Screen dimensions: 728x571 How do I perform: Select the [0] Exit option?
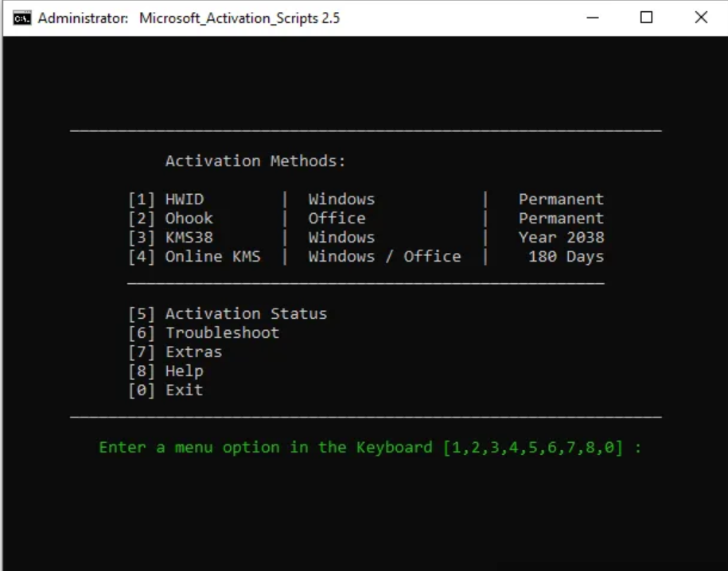(165, 390)
